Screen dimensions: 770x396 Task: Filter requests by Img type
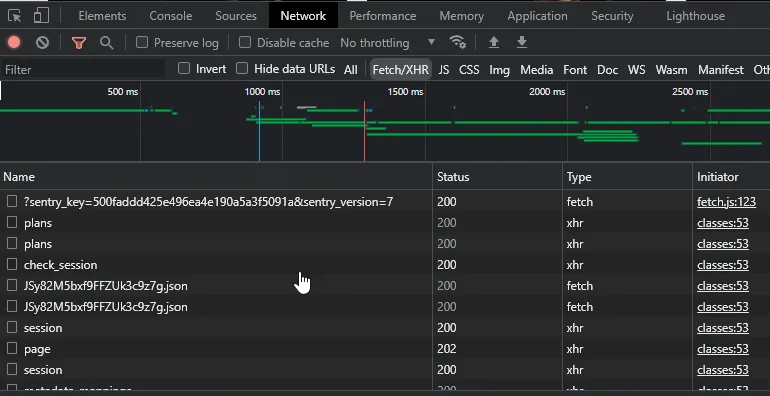point(499,70)
